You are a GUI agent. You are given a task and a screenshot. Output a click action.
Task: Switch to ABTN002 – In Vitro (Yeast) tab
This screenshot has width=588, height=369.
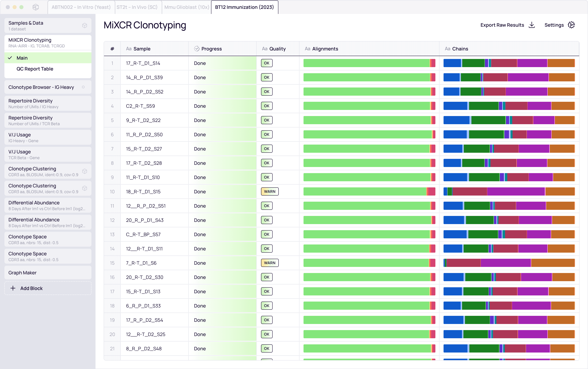(x=81, y=7)
